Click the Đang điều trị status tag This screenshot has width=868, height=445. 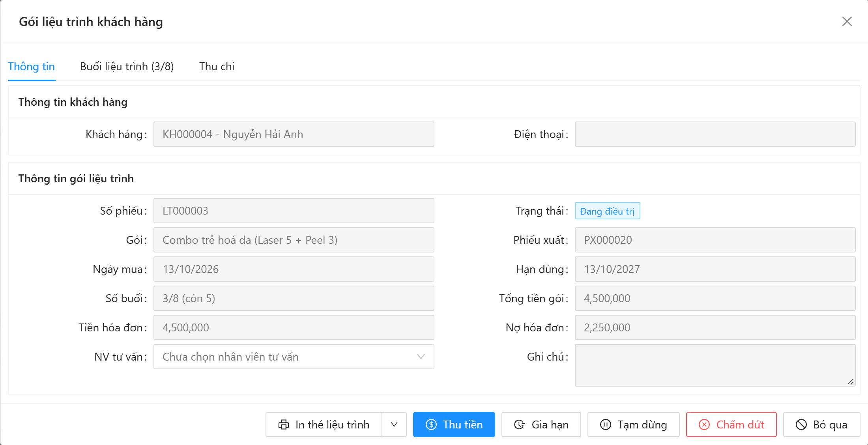click(607, 211)
